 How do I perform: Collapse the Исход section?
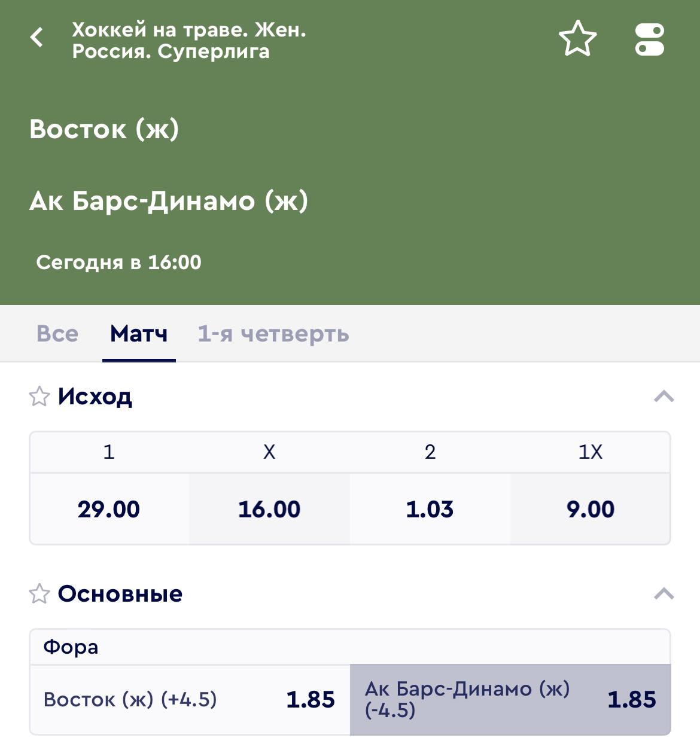pos(664,397)
